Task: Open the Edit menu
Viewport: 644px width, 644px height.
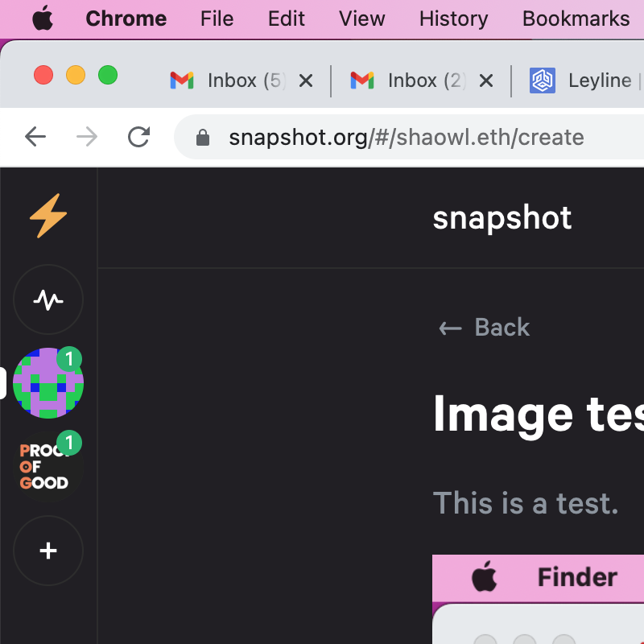Action: coord(287,19)
